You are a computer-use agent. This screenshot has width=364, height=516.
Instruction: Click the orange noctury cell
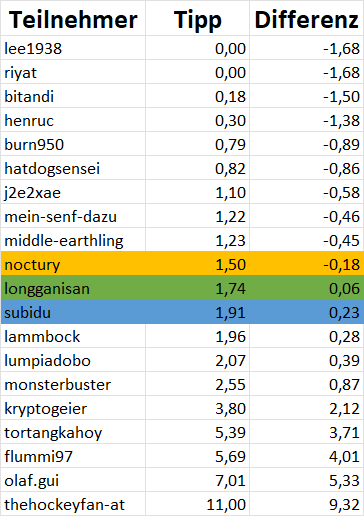[x=73, y=264]
